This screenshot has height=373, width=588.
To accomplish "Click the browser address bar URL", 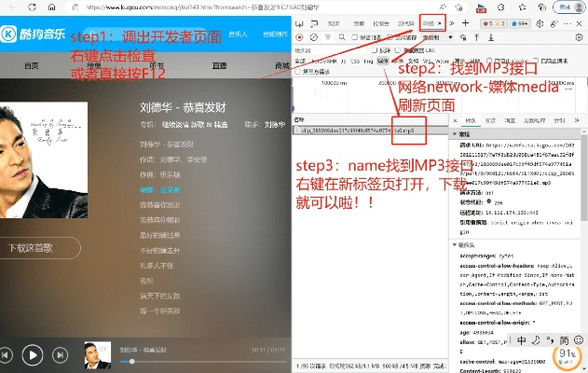I will [202, 7].
